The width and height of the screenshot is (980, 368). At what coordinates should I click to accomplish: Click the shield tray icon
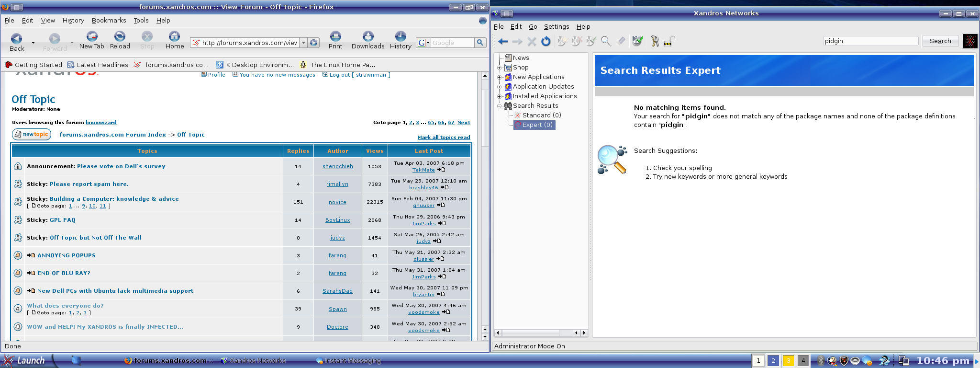844,361
